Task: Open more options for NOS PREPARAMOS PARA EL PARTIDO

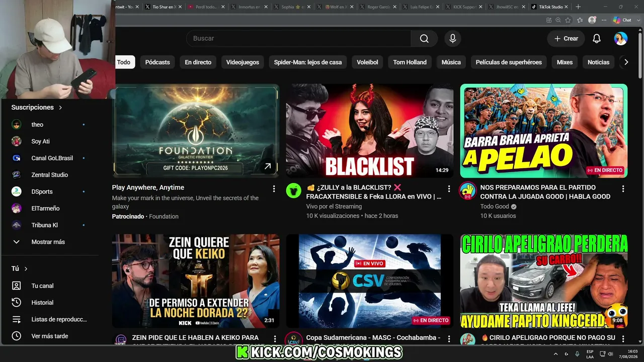Action: [623, 189]
